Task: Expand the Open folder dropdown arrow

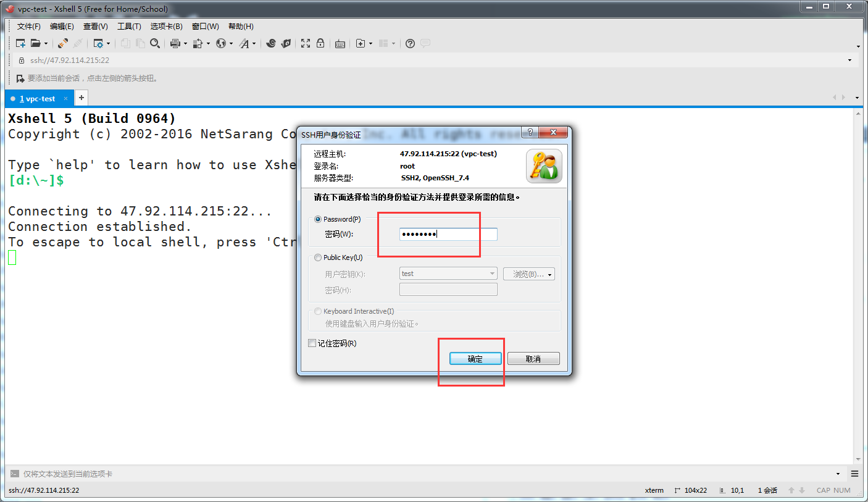Action: click(46, 43)
